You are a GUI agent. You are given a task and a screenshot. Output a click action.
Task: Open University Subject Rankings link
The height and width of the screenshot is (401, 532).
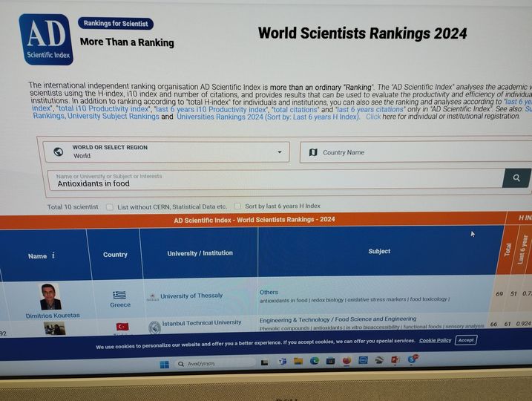coord(113,117)
